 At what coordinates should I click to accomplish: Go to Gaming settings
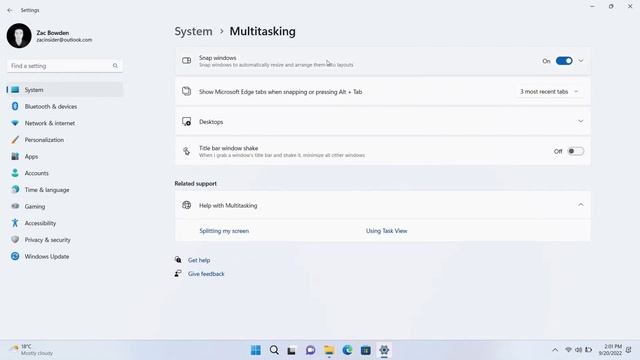[x=64, y=207]
